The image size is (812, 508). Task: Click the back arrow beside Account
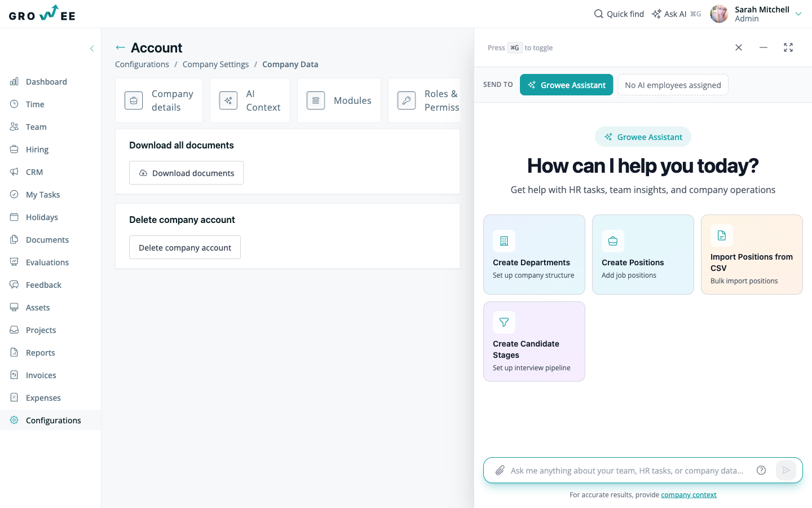click(x=120, y=47)
